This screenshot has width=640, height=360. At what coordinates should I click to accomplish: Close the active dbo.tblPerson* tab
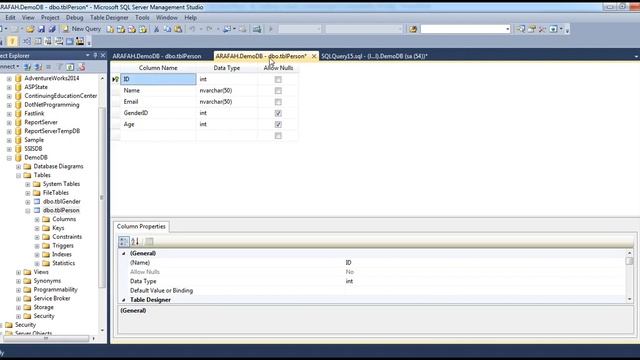(314, 56)
